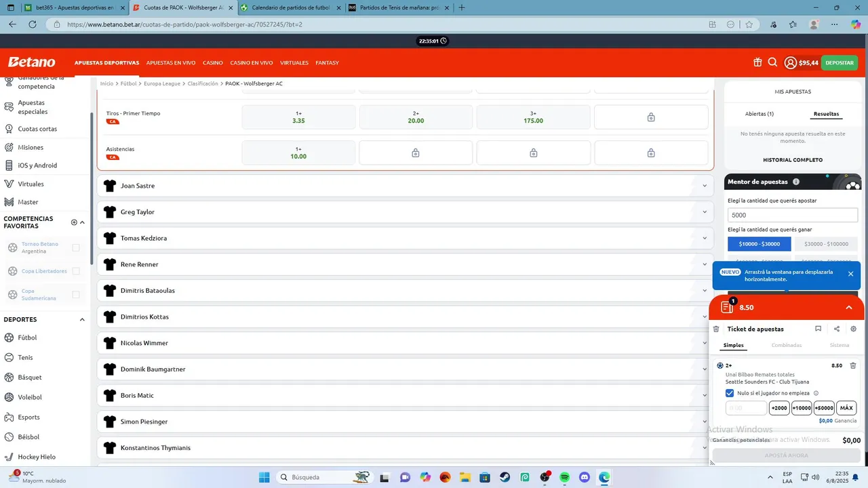868x488 pixels.
Task: Collapse Competencias Favoritas section
Action: pyautogui.click(x=82, y=222)
